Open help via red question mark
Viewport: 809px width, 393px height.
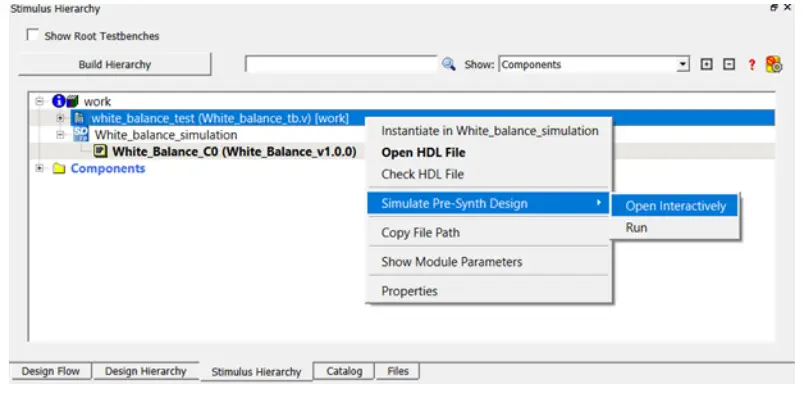click(752, 65)
